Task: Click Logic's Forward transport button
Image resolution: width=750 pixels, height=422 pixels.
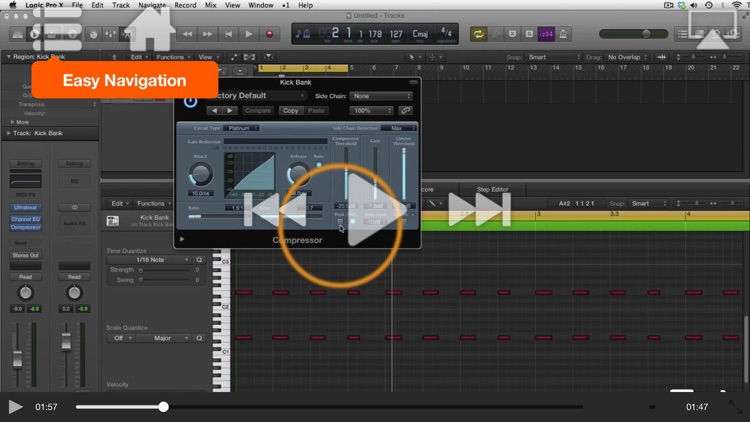Action: [208, 34]
